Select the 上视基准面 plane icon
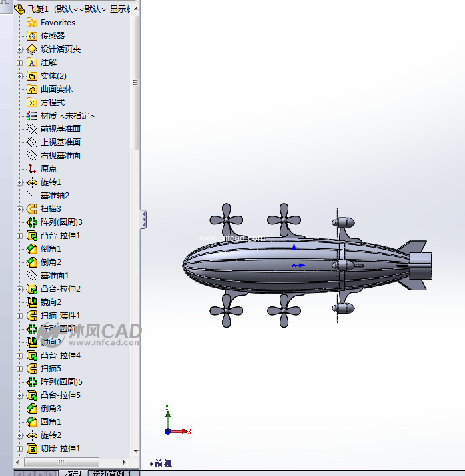Viewport: 465px width, 476px height. pos(32,142)
